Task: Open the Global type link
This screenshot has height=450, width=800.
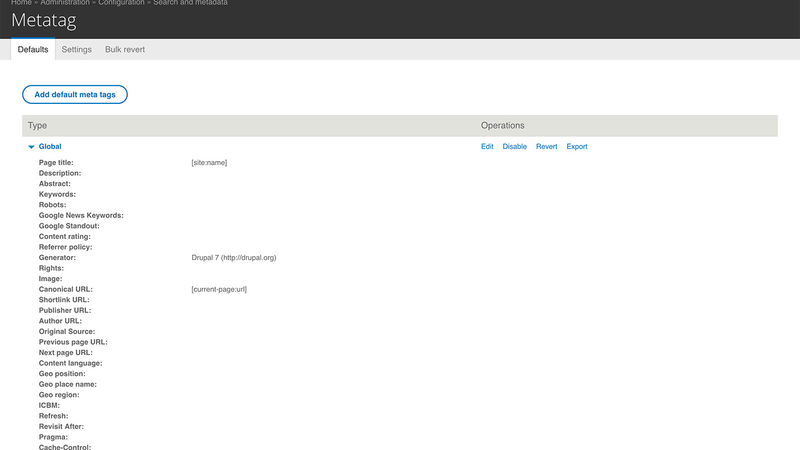Action: [50, 146]
